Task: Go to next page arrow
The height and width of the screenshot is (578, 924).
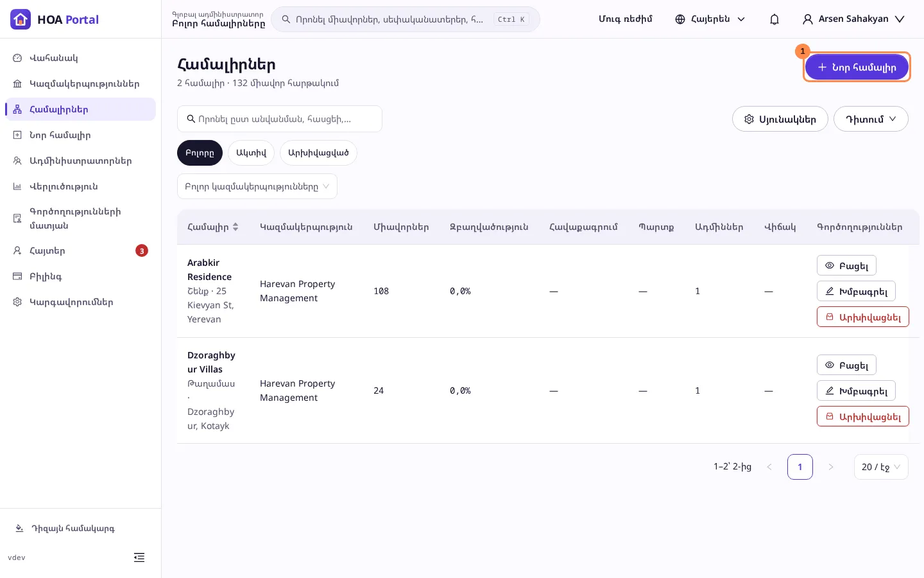Action: click(831, 467)
